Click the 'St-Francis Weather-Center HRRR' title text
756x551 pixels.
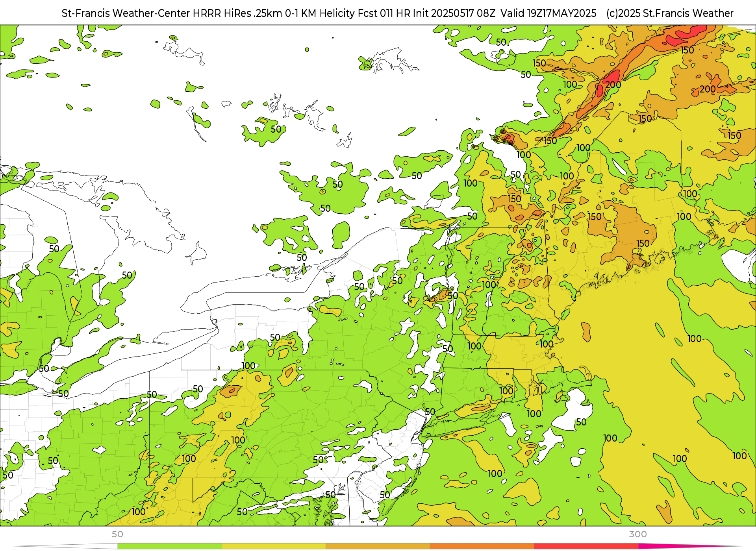point(142,13)
